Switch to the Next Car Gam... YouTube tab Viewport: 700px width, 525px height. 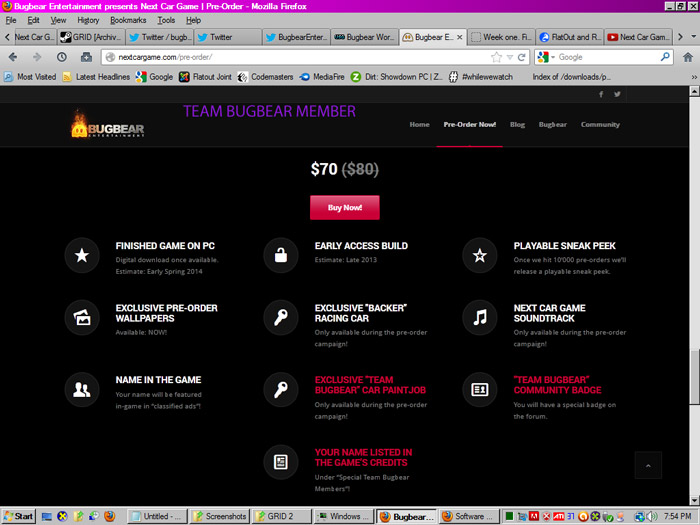[x=638, y=37]
